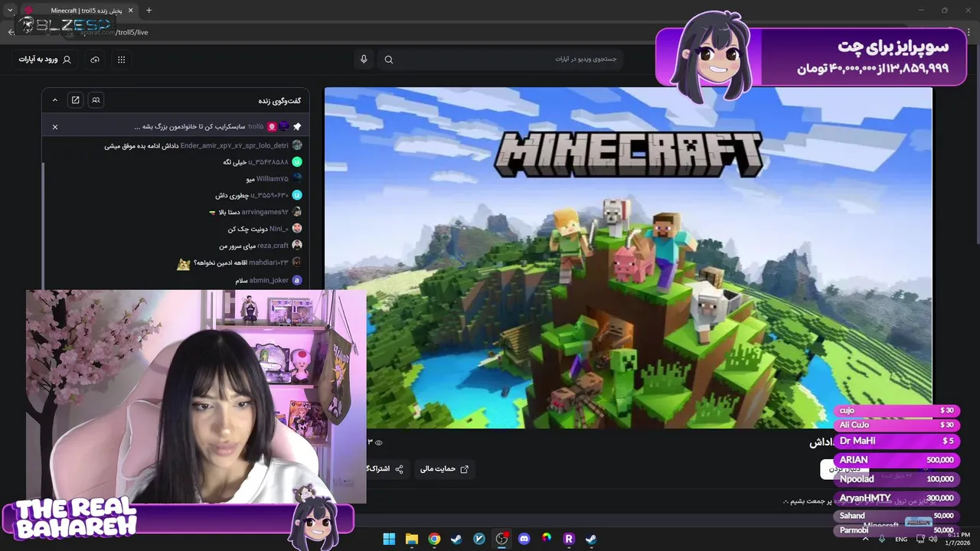Screen dimensions: 980x551
Task: Expand the system tray hidden icons chevron
Action: pos(866,539)
